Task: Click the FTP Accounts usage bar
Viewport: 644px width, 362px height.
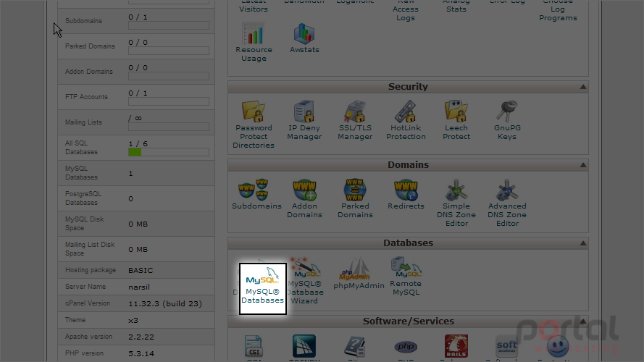Action: click(169, 101)
